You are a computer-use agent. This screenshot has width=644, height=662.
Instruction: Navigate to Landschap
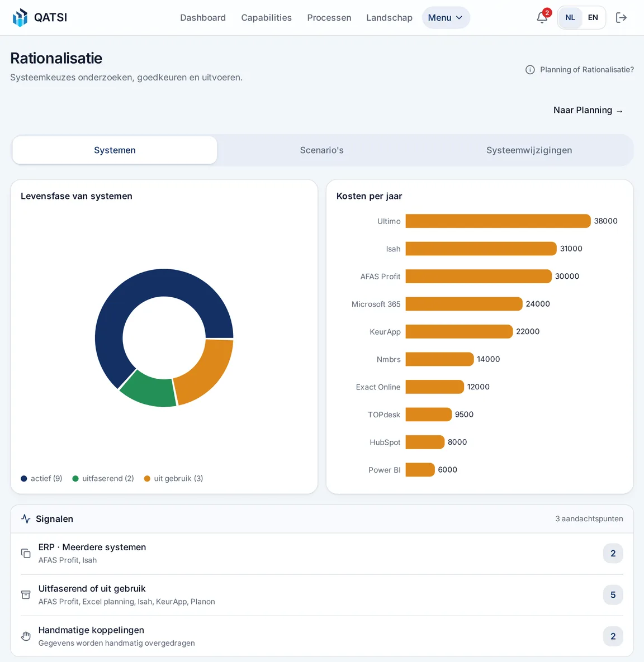pyautogui.click(x=389, y=18)
